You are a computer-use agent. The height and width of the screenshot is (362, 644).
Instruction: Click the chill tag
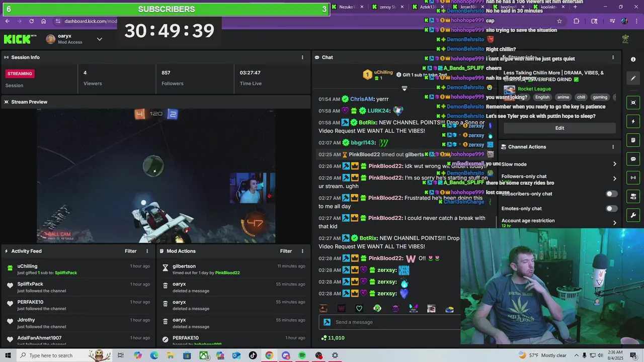[x=581, y=97]
